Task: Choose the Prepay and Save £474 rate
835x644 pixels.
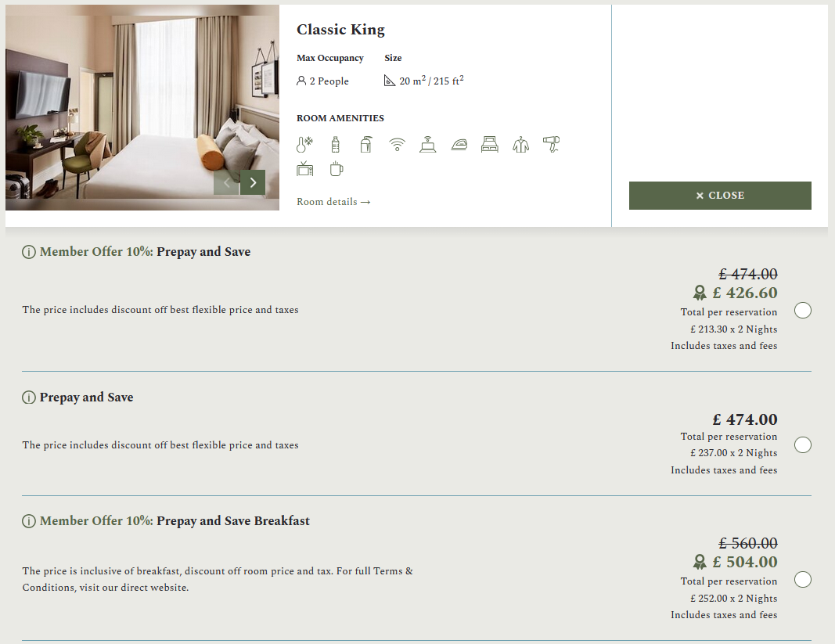Action: coord(802,444)
